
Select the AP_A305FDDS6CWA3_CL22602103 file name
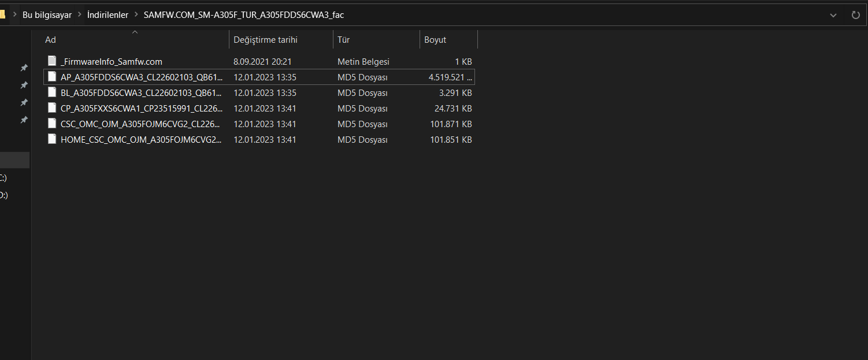142,77
